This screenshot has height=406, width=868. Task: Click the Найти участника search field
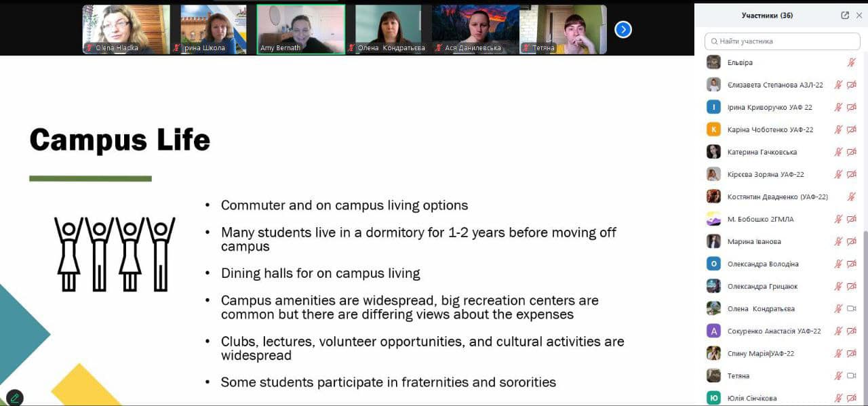pos(782,41)
